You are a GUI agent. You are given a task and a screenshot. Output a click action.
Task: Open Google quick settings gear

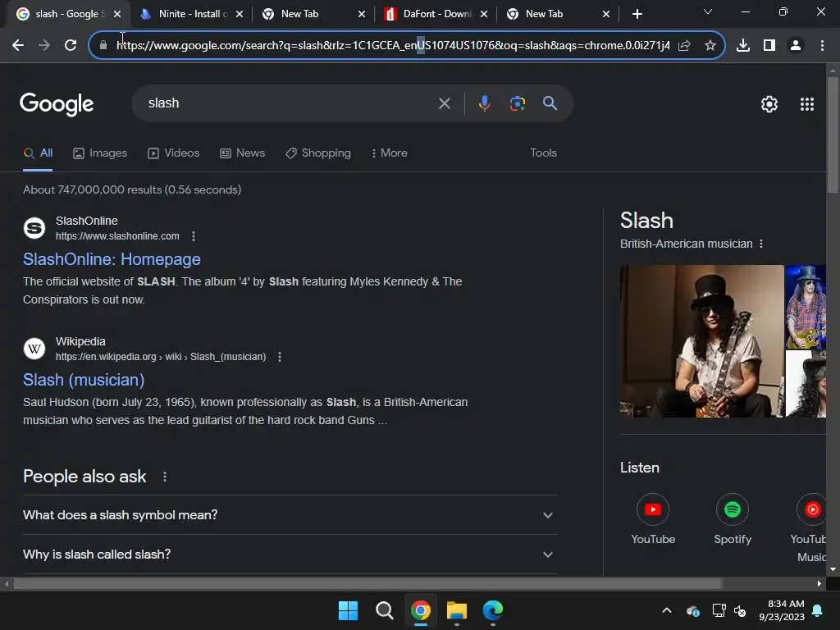[x=769, y=104]
